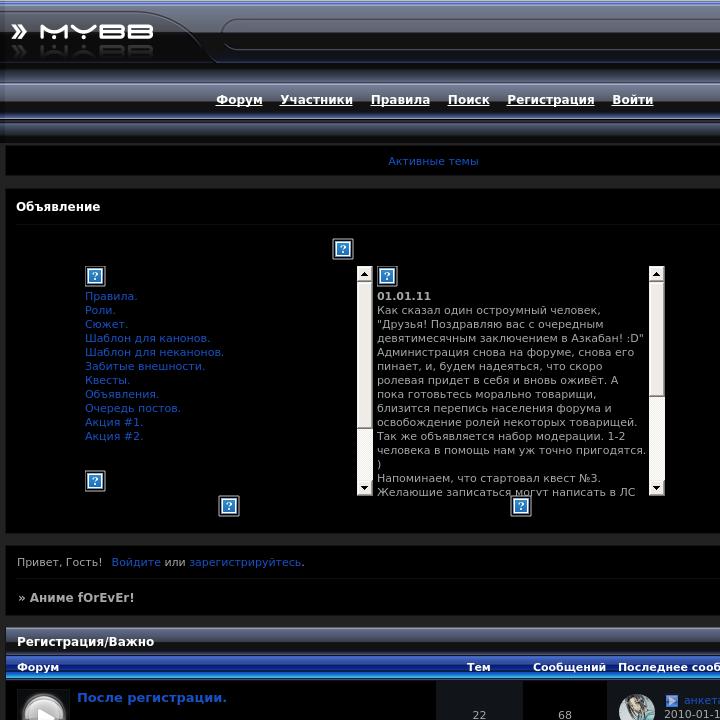Click the MyBB logo in header

tap(82, 32)
